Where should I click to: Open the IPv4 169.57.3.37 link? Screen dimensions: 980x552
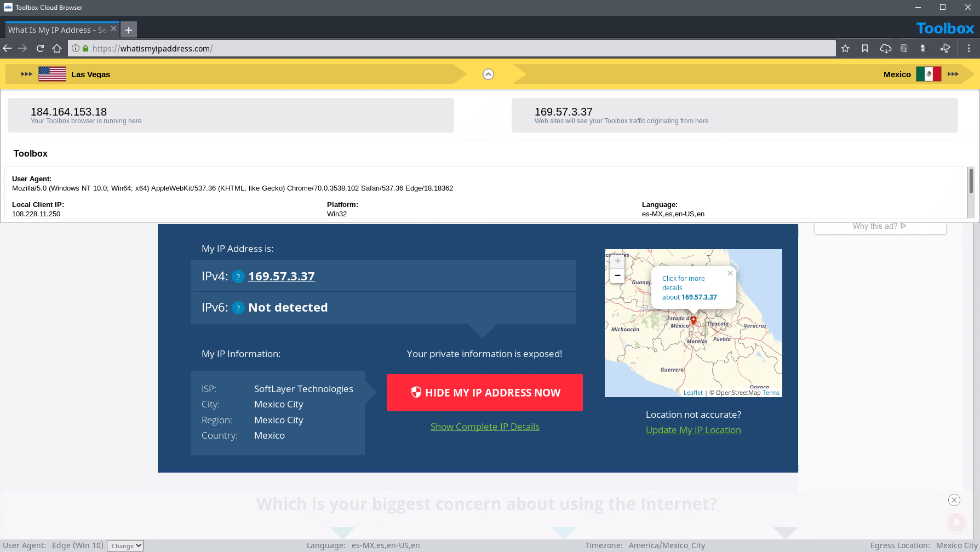coord(282,276)
